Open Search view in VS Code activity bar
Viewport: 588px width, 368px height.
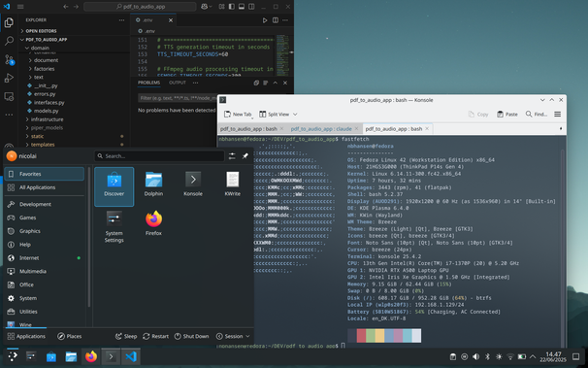[x=9, y=41]
